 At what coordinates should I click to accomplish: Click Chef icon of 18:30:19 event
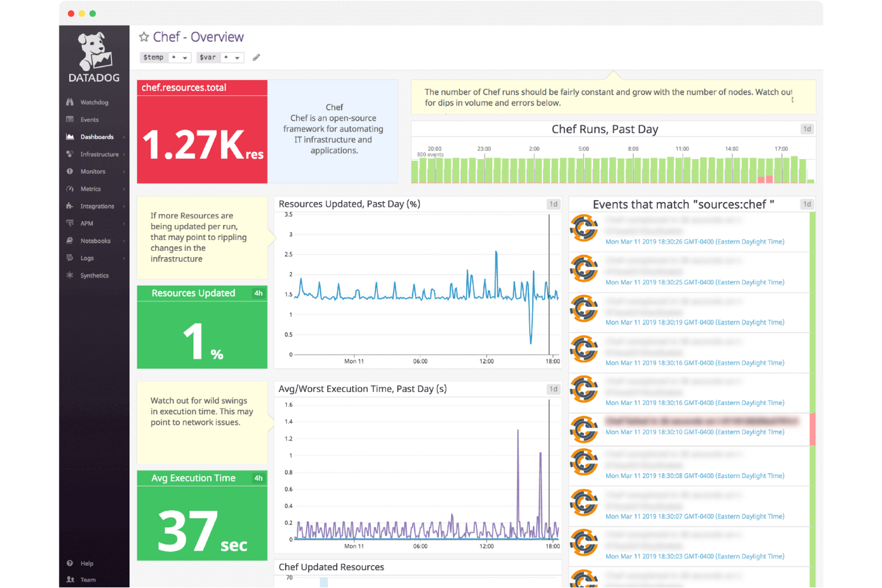[584, 309]
